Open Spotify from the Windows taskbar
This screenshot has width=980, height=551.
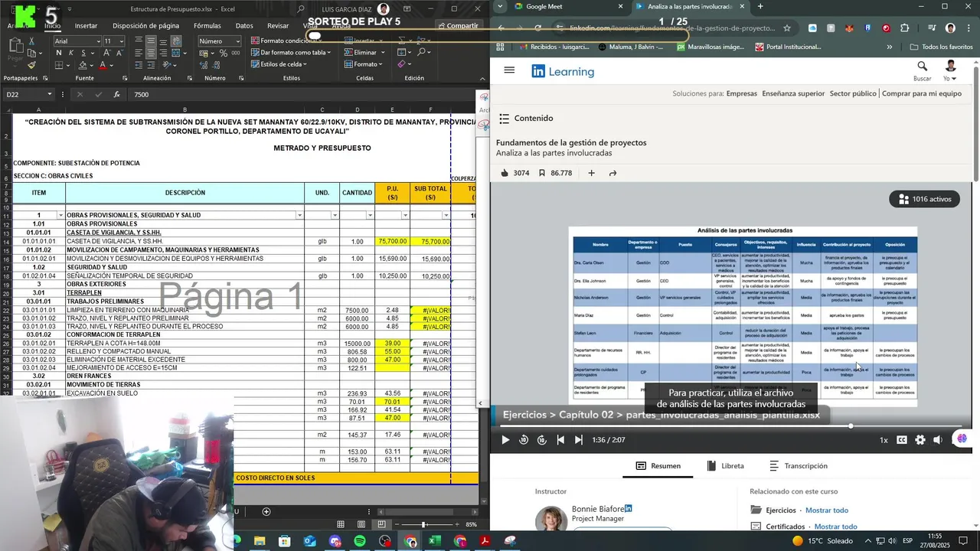(x=360, y=541)
